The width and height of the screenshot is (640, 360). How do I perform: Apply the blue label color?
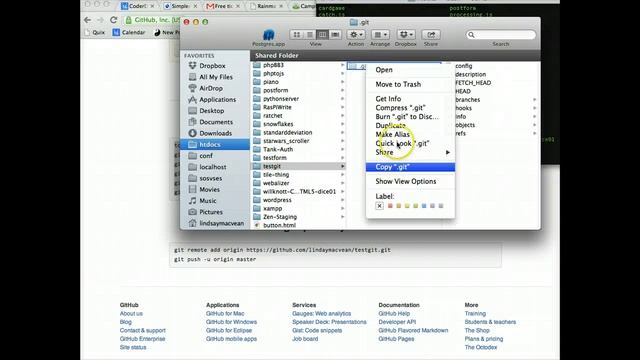coord(424,206)
